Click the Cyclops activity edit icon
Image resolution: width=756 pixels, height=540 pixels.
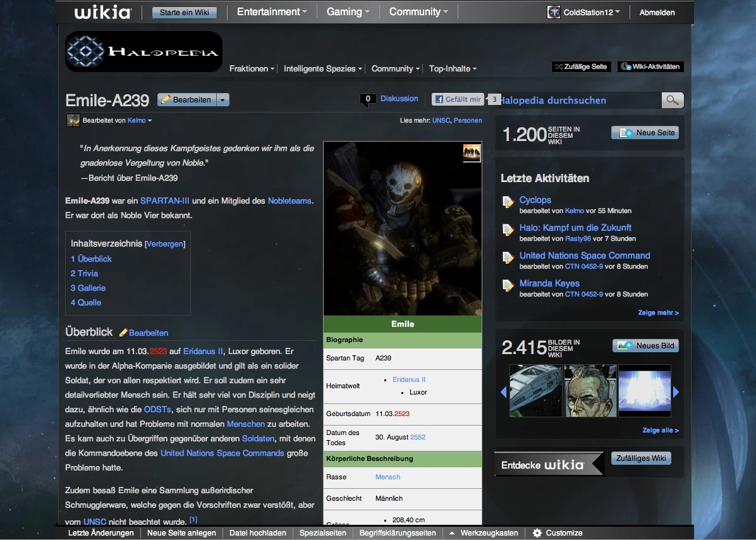tap(508, 202)
